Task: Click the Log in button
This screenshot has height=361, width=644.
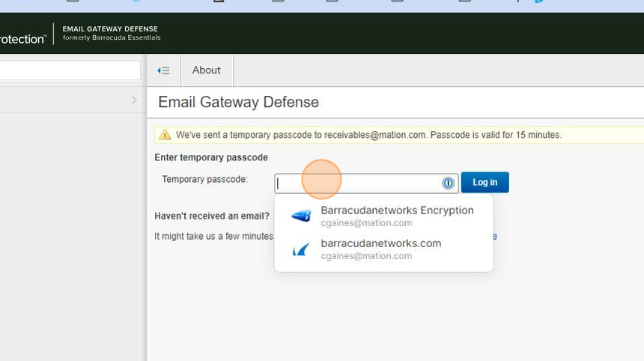Action: [484, 182]
